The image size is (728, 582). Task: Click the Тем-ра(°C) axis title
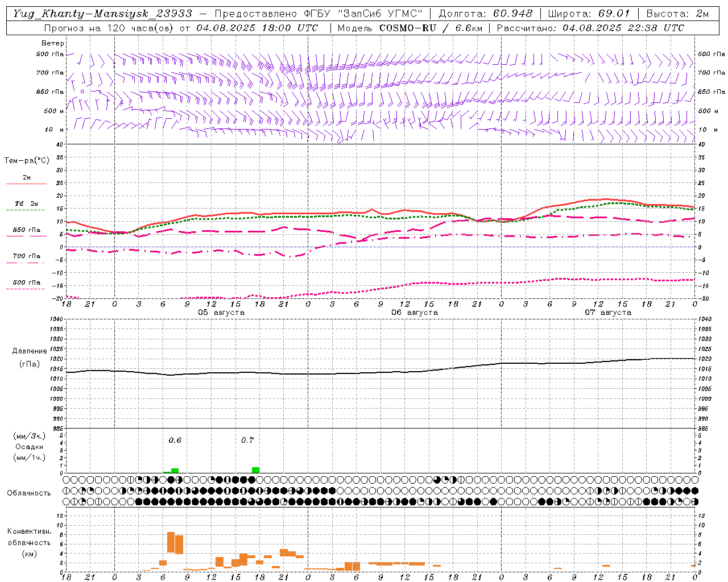(27, 161)
